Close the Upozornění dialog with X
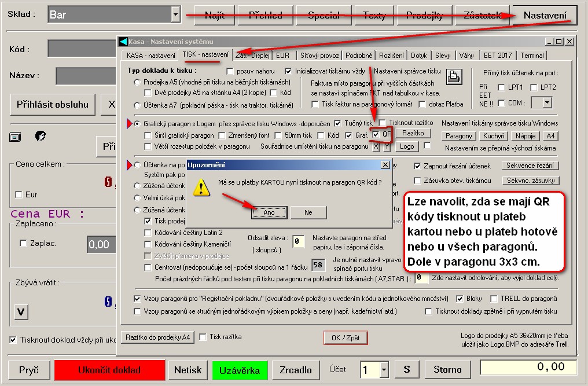 [385, 165]
